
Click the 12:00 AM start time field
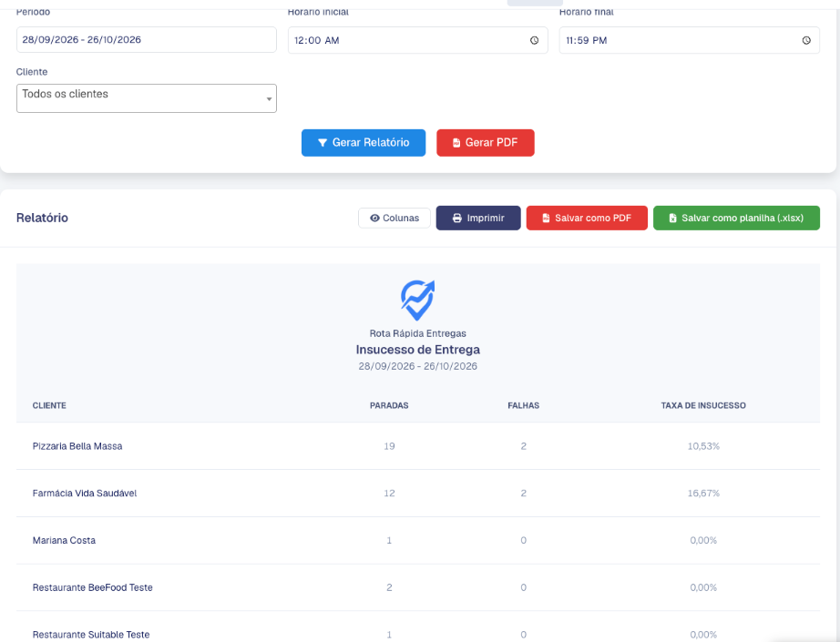point(418,40)
